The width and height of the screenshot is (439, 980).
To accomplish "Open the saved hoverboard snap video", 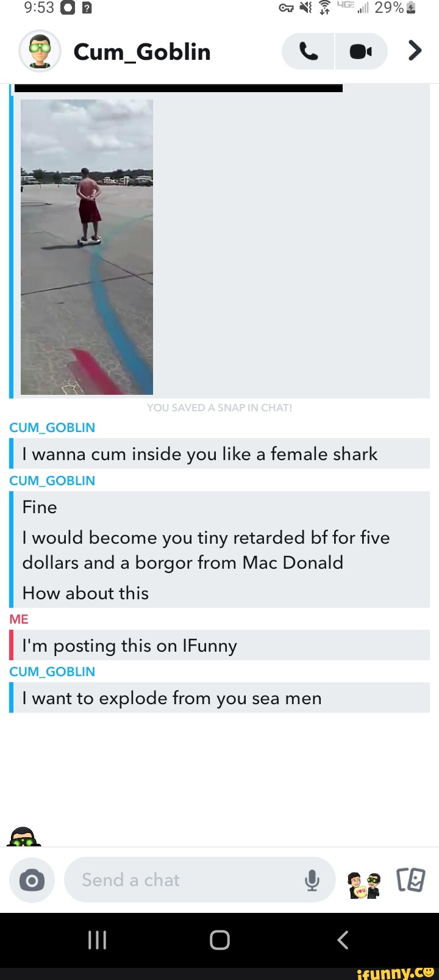I will (x=87, y=247).
